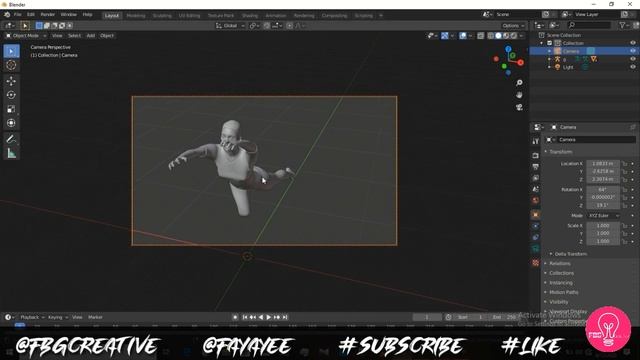Switch to wireframe viewport shading
Image resolution: width=640 pixels, height=360 pixels.
491,36
